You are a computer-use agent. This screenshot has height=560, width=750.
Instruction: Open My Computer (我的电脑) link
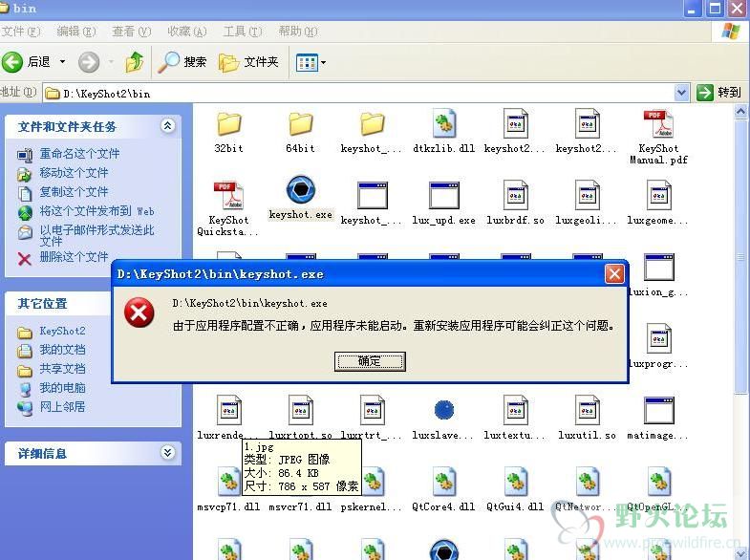pos(62,388)
